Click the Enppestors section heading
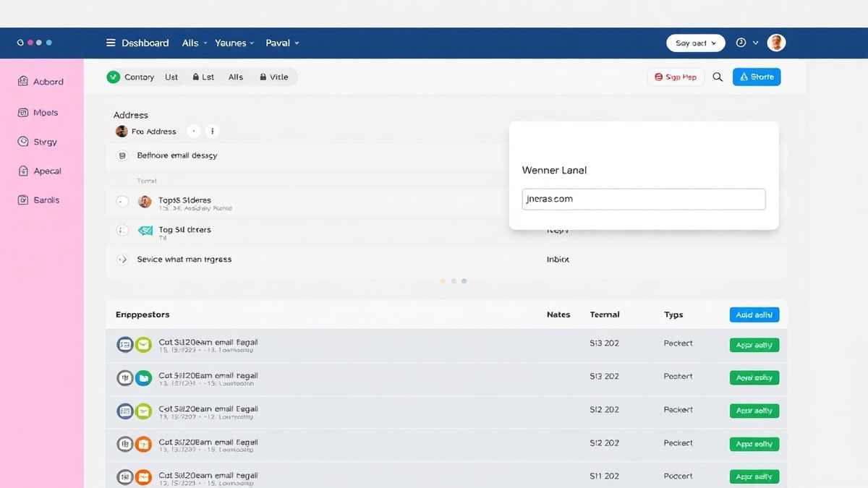 tap(142, 314)
